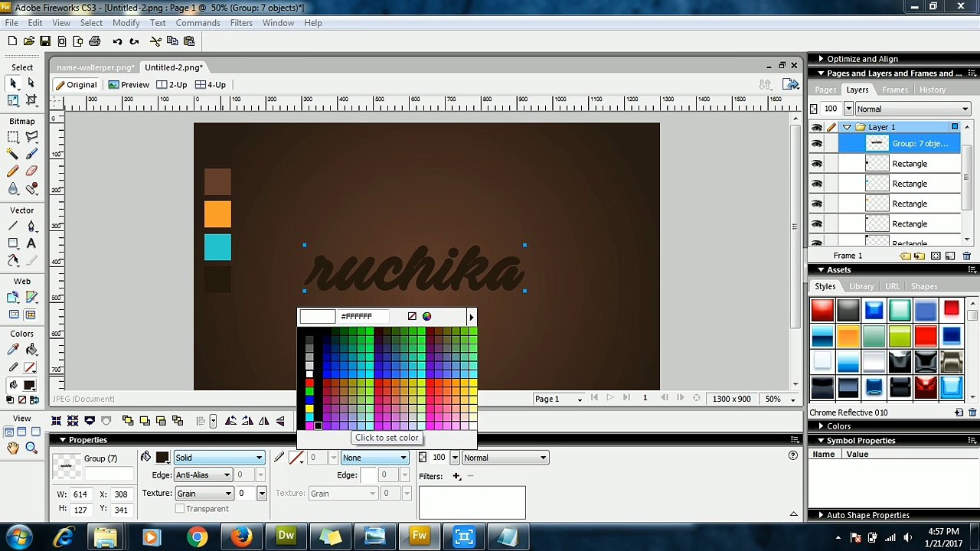Select the Subselection tool
This screenshot has width=980, height=551.
[31, 83]
